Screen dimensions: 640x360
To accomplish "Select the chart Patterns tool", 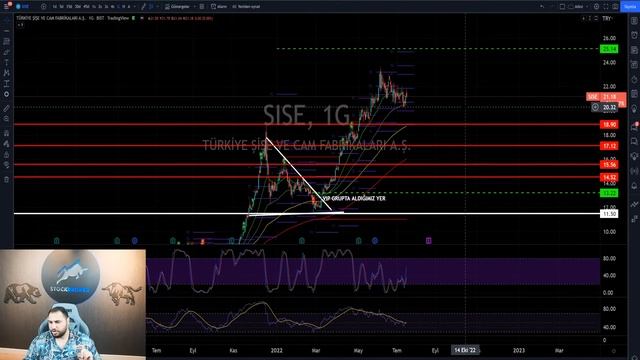I will [7, 73].
